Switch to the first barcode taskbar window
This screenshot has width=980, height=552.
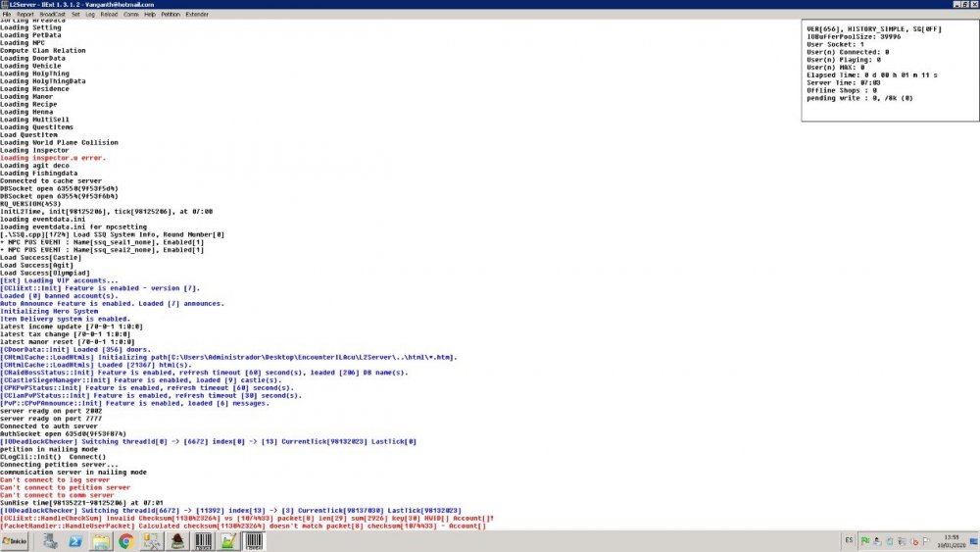pos(204,541)
